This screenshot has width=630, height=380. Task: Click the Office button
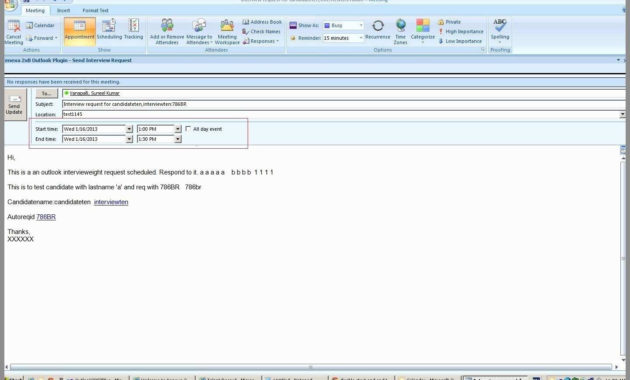pyautogui.click(x=10, y=5)
